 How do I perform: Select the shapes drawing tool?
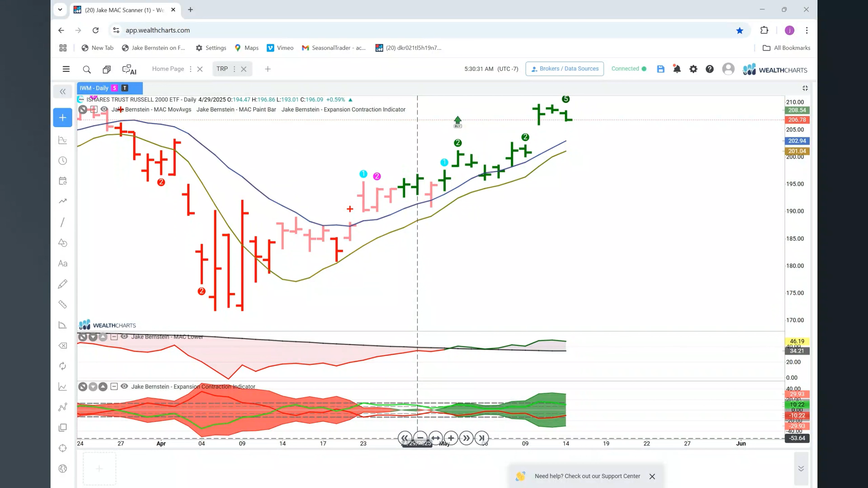pyautogui.click(x=63, y=243)
